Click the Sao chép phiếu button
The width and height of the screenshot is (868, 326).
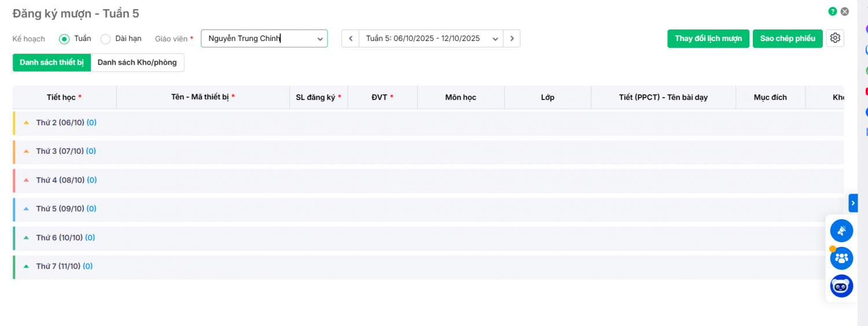pyautogui.click(x=788, y=39)
